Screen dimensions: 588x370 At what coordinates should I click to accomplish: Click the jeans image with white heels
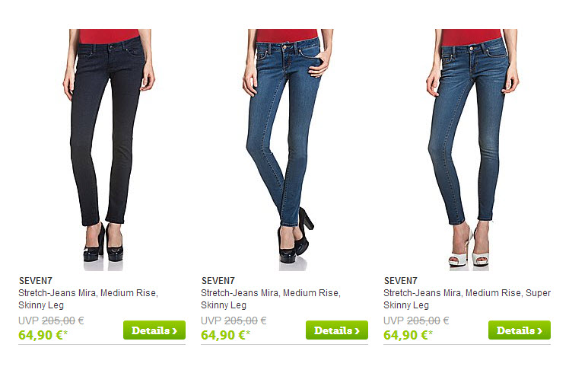[x=472, y=150]
